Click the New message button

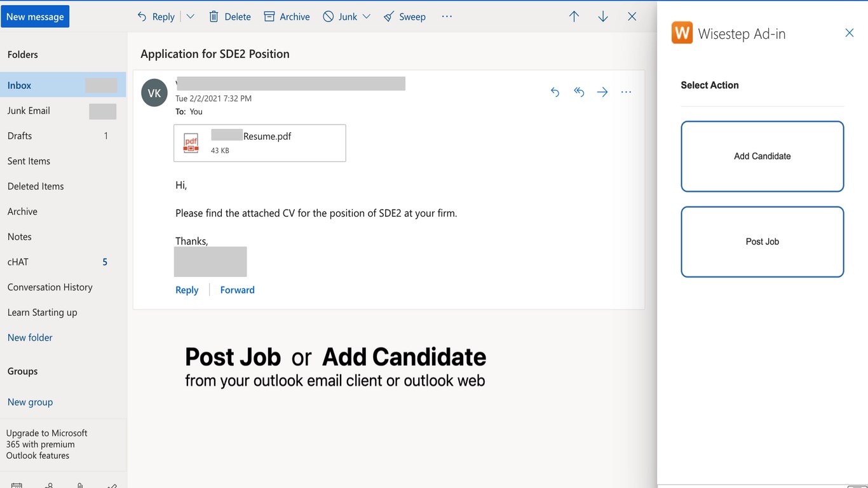tap(35, 17)
